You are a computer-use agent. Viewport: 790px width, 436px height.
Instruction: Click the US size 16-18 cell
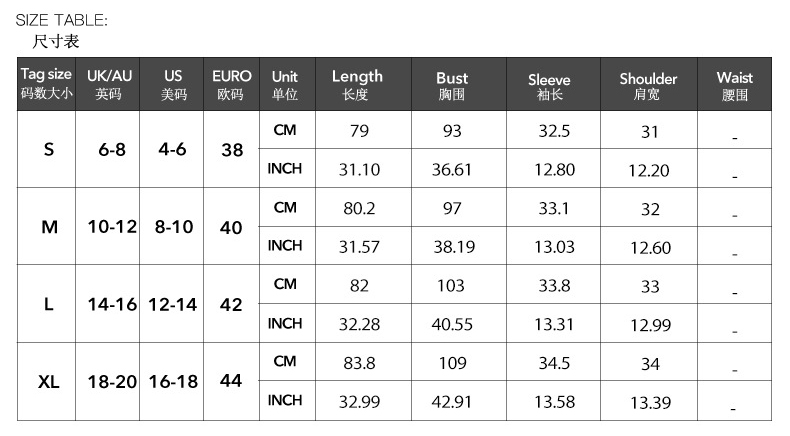173,382
